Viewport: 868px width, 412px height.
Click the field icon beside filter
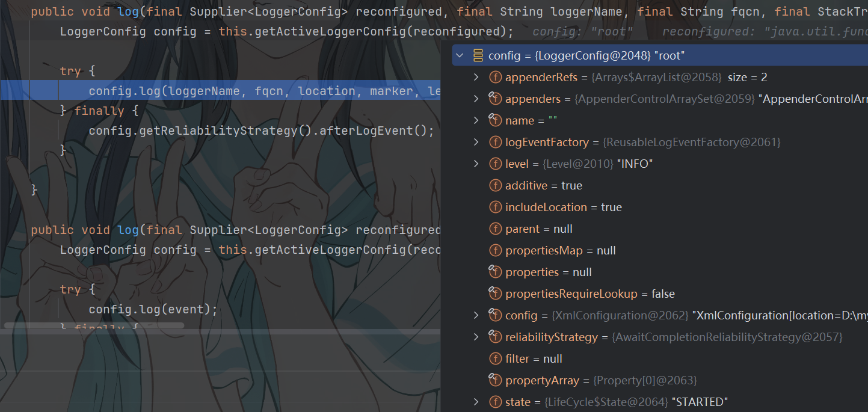point(495,359)
